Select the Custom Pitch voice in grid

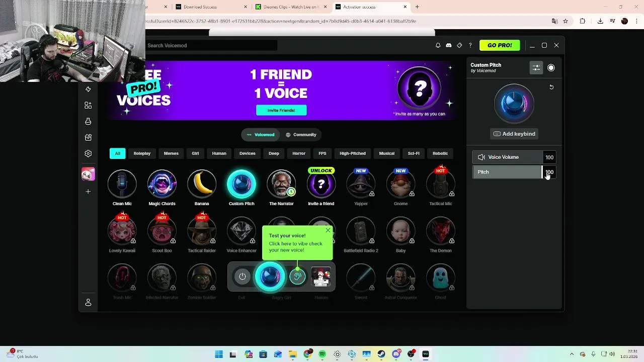tap(242, 184)
